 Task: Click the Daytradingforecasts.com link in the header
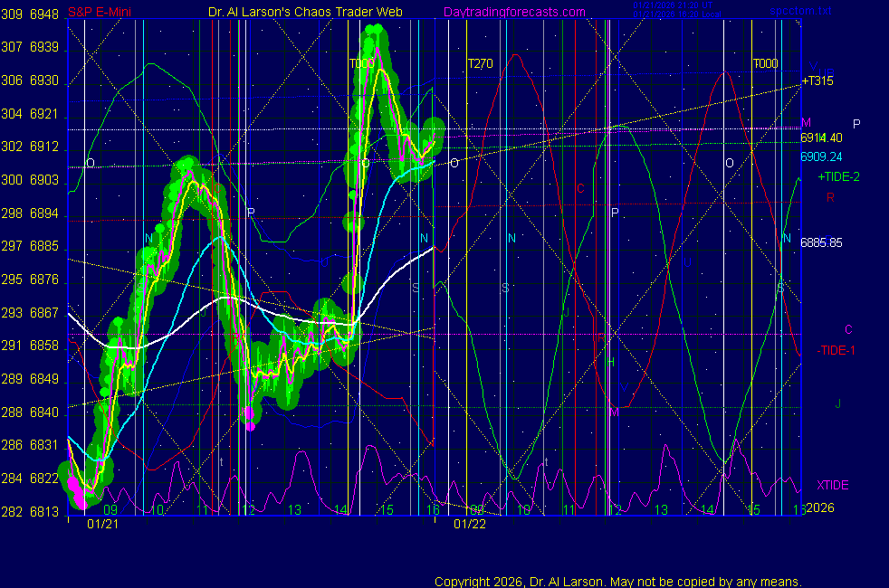514,13
